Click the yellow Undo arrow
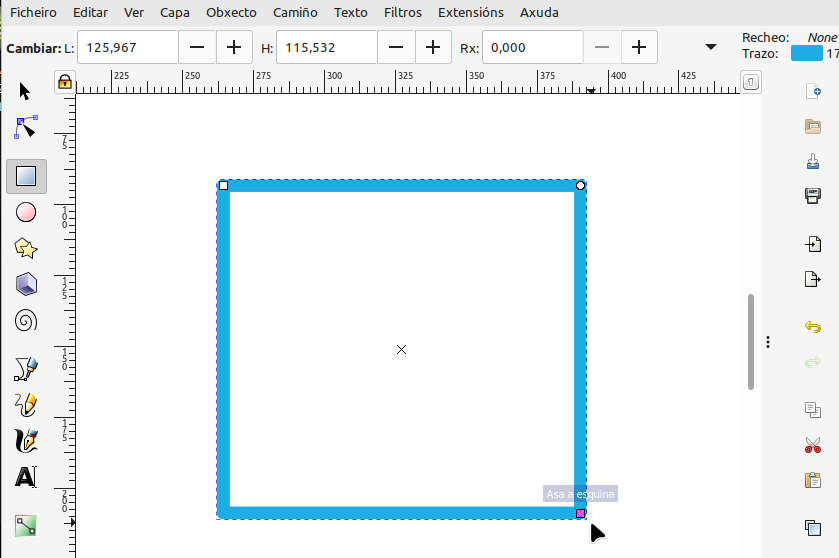This screenshot has width=839, height=558. click(813, 326)
